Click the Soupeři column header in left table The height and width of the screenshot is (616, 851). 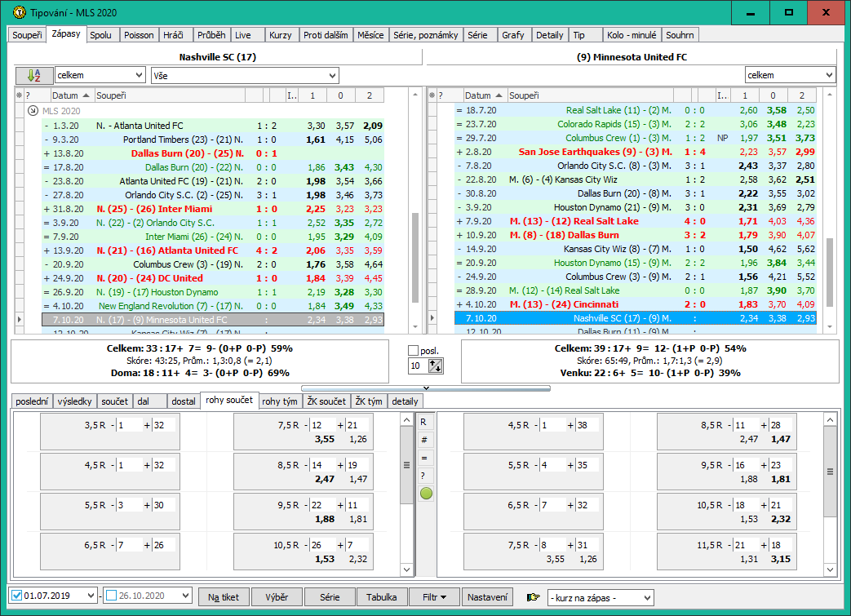[170, 95]
